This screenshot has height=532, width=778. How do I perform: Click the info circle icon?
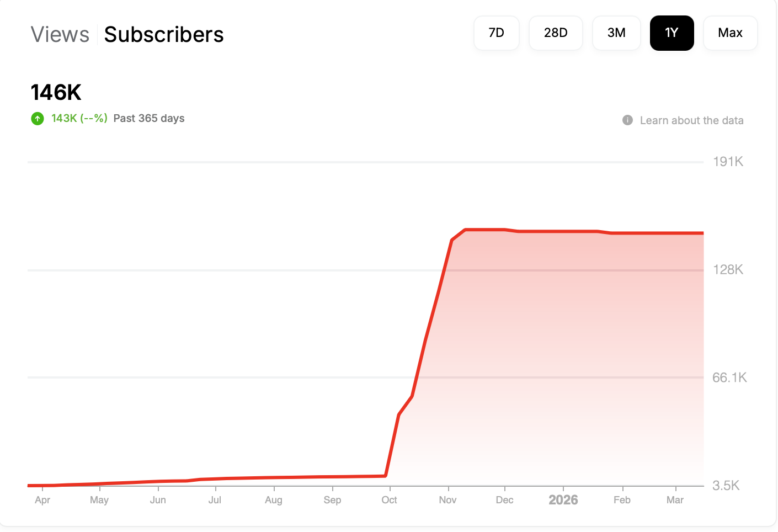point(627,120)
